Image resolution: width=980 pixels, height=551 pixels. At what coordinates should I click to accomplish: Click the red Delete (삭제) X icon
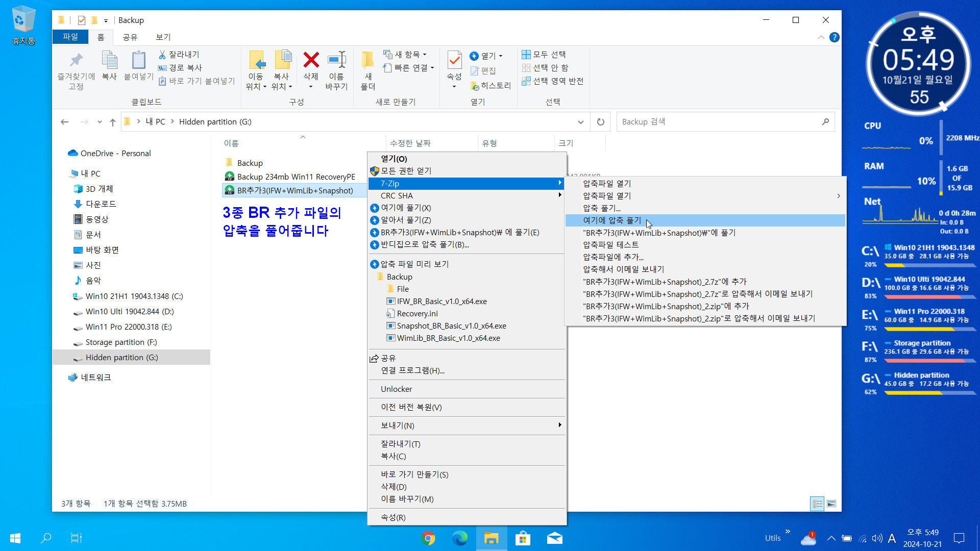tap(311, 60)
